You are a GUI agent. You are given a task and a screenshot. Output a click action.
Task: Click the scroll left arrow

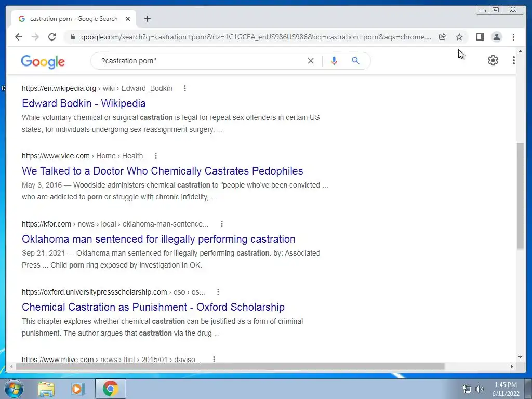point(11,366)
